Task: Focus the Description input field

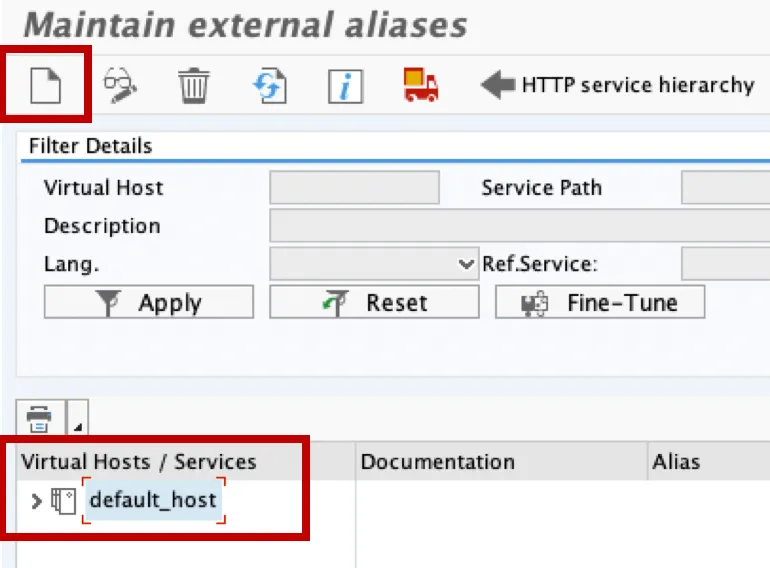Action: (518, 226)
